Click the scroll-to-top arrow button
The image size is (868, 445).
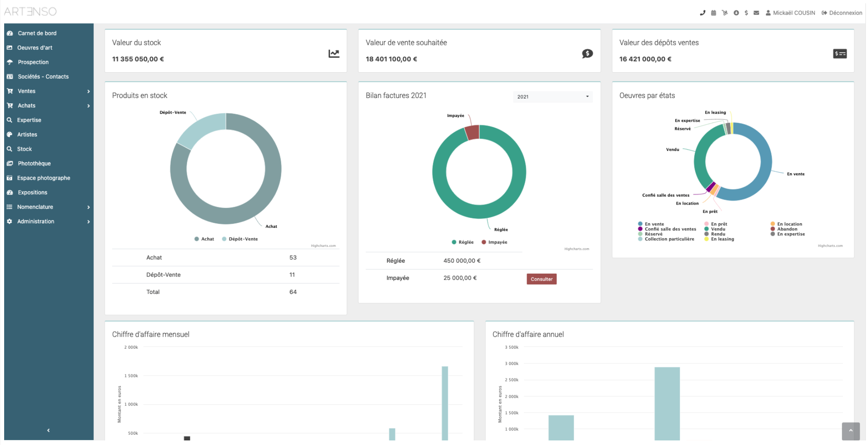pos(851,431)
